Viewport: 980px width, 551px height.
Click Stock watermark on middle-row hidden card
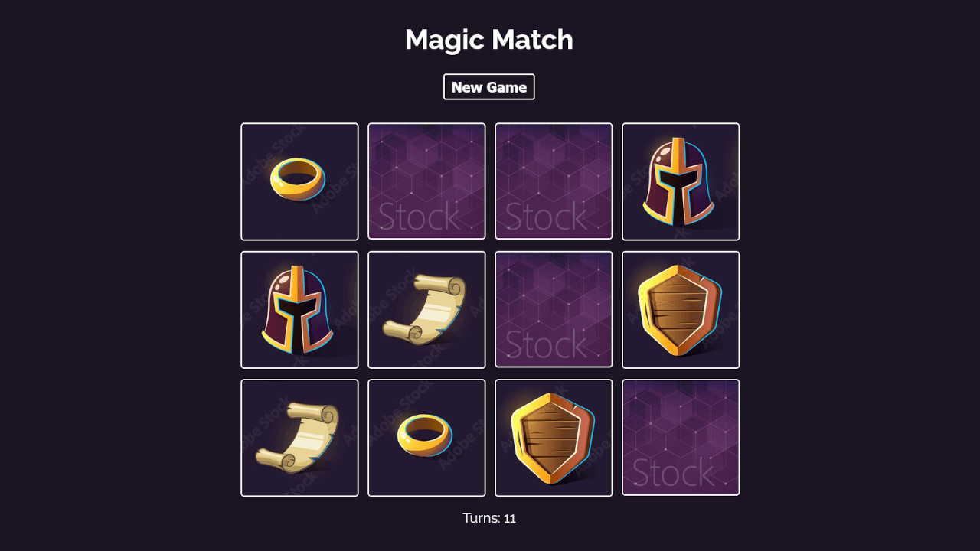tap(546, 344)
